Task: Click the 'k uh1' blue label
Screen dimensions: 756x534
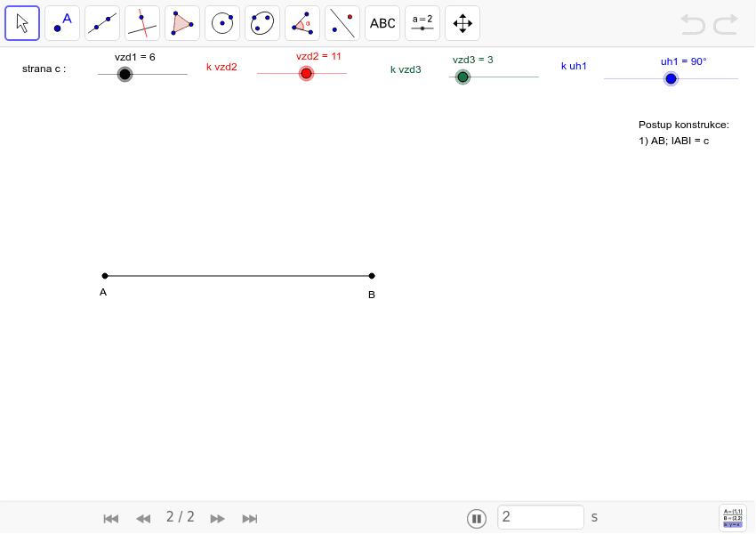Action: coord(574,66)
